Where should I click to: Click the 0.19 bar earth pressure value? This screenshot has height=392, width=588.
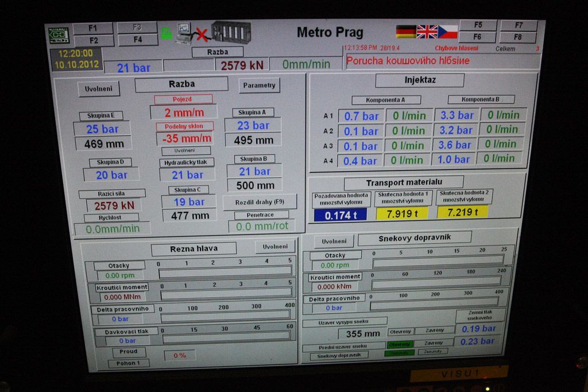pos(478,329)
